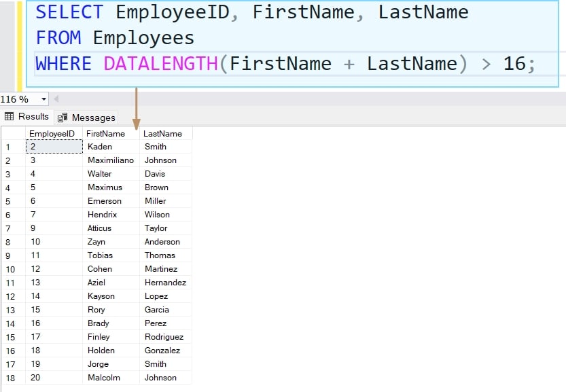Click the Results grid icon
The width and height of the screenshot is (566, 392).
pyautogui.click(x=9, y=116)
